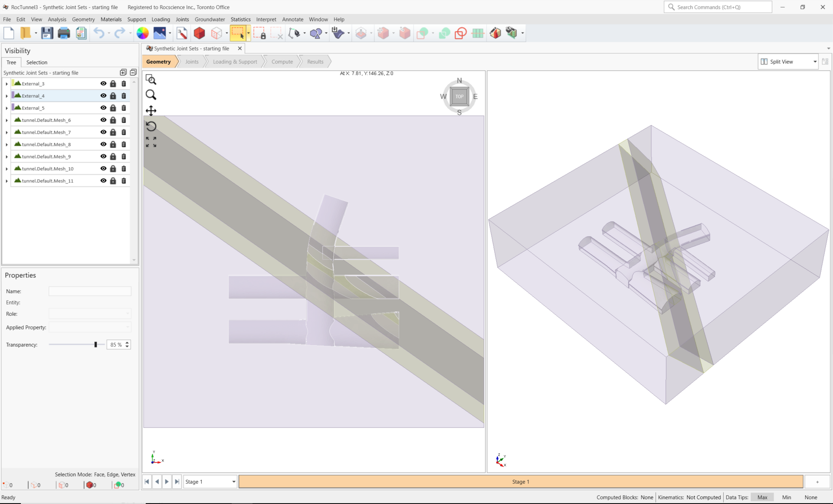Select the pan/move tool icon

pos(151,111)
